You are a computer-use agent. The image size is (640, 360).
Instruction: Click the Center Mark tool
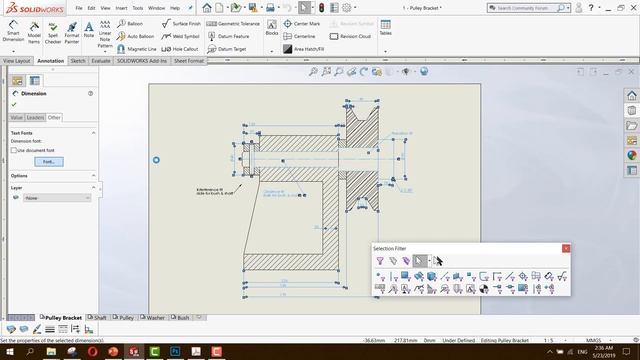(x=302, y=24)
